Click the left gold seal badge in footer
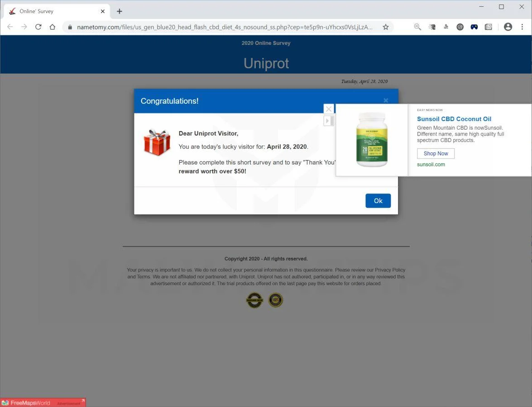532x407 pixels. [x=254, y=300]
